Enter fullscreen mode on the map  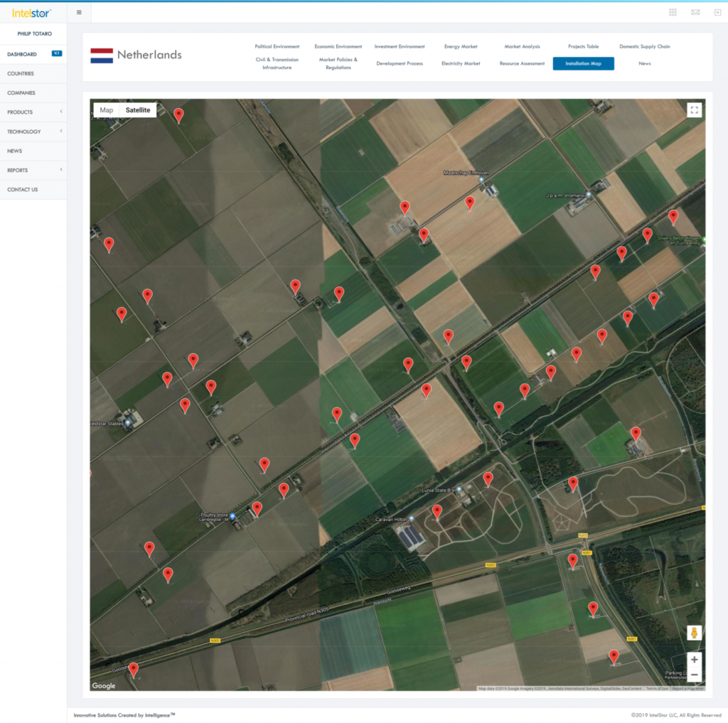695,110
